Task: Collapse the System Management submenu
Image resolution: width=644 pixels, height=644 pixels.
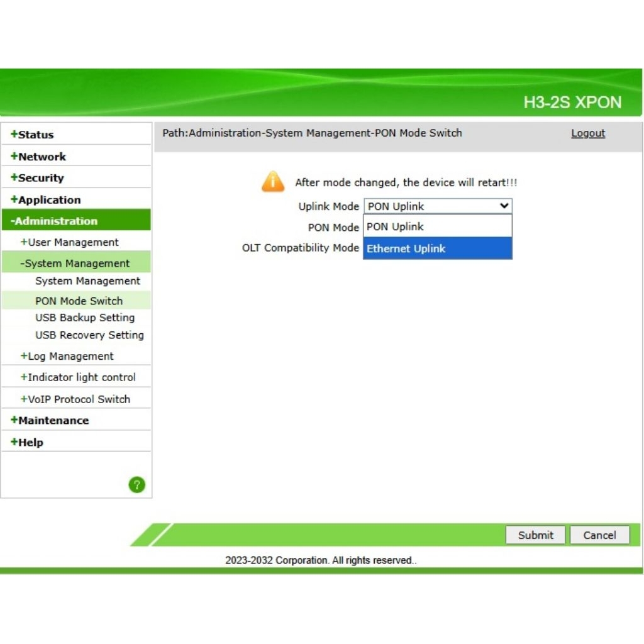Action: [x=75, y=264]
